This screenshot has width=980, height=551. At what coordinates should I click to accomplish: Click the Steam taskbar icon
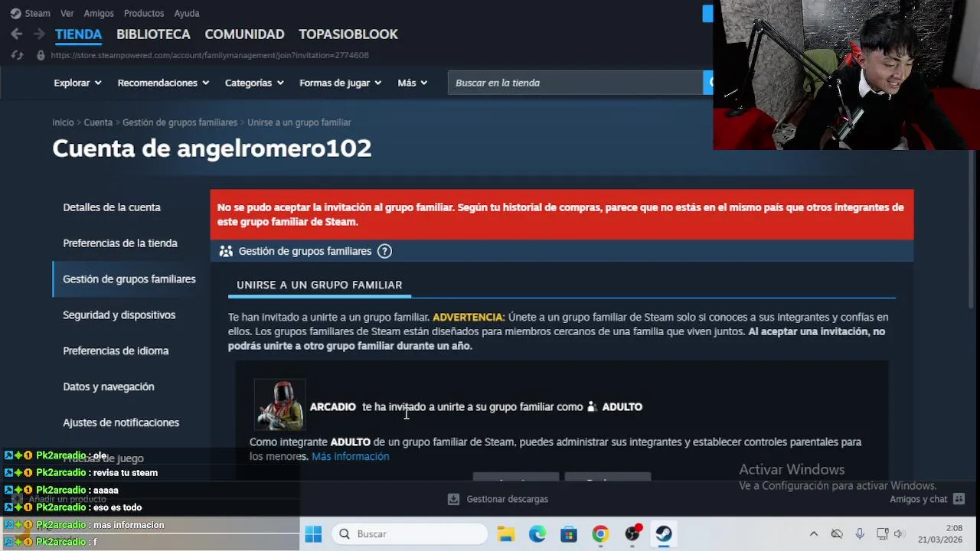pyautogui.click(x=664, y=533)
